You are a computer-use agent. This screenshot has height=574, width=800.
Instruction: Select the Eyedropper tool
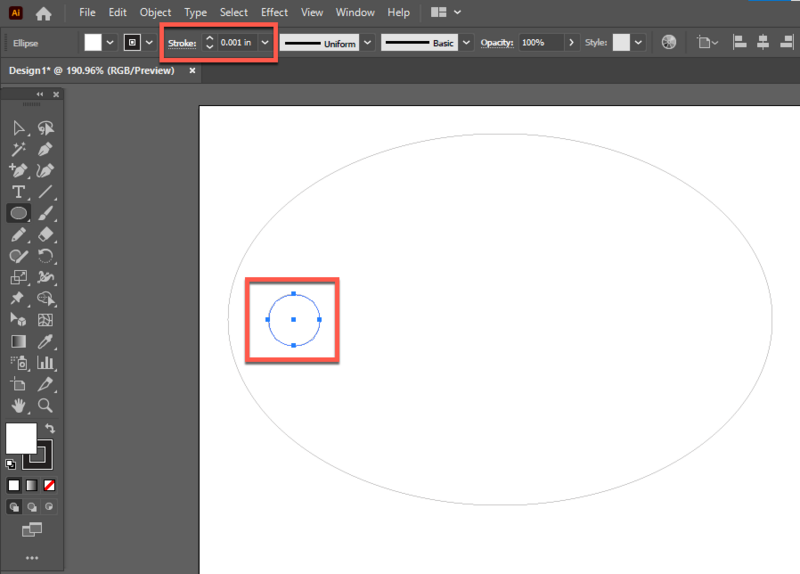(x=45, y=341)
